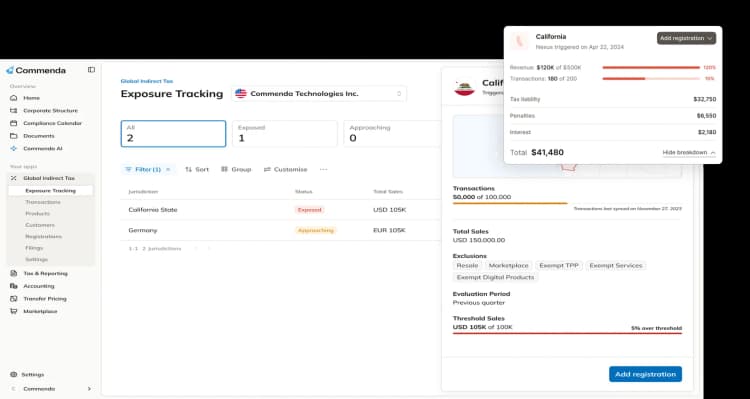Open the Commenda Technologies Inc. company selector

pyautogui.click(x=319, y=94)
